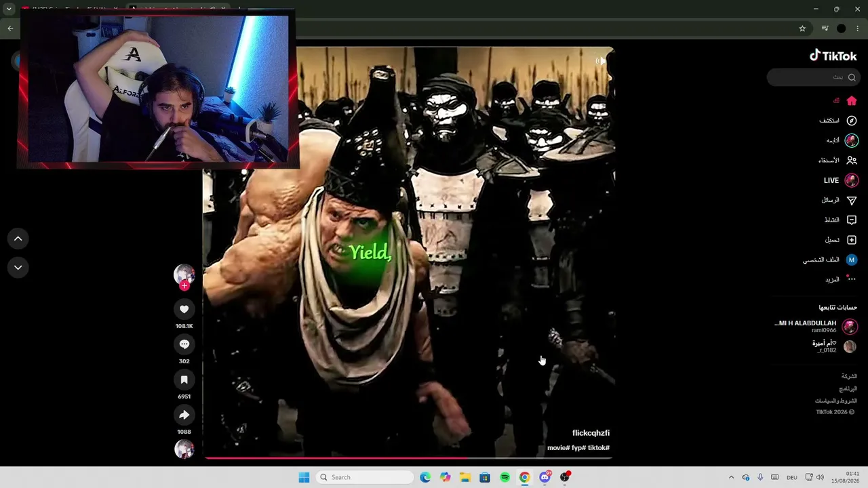Open Chrome media controls icon
Screen dimensions: 868x488
point(825,28)
